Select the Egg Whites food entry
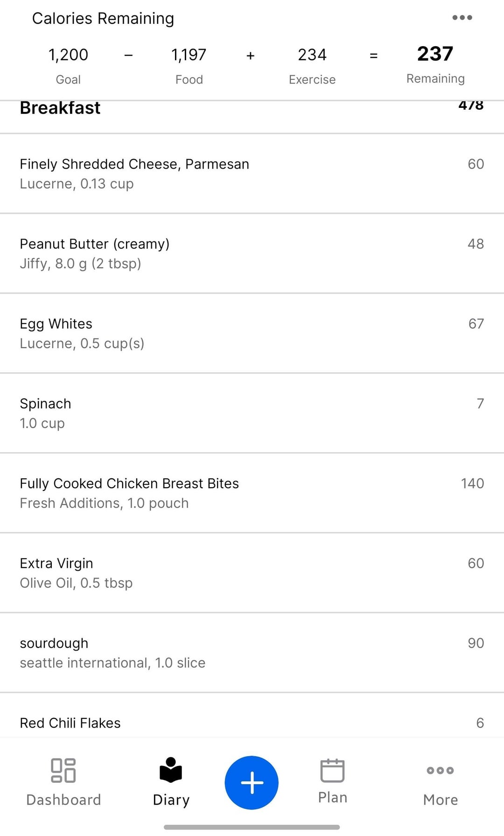 click(x=82, y=333)
